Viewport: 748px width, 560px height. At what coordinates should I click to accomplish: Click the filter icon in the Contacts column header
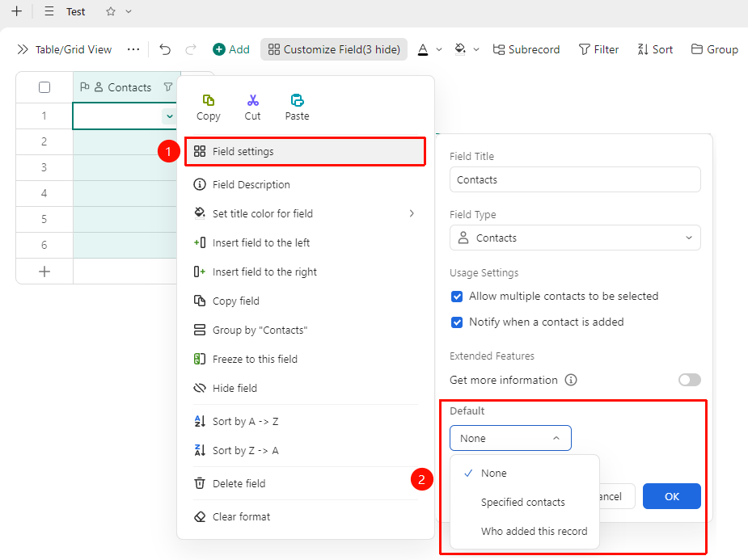(x=168, y=87)
